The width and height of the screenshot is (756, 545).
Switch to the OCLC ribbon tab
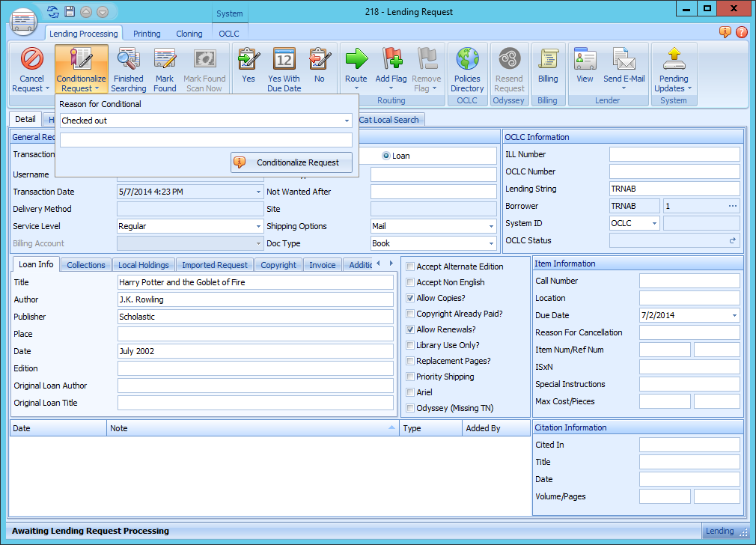[229, 33]
